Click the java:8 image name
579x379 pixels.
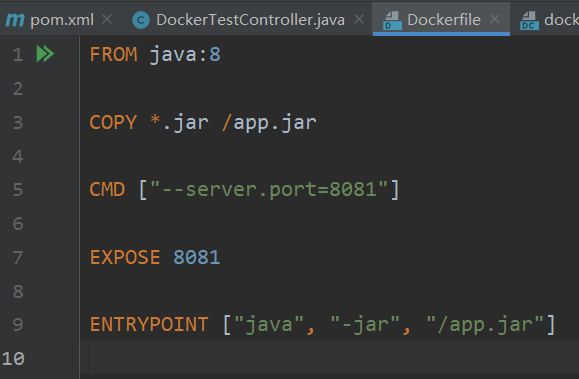tap(185, 55)
